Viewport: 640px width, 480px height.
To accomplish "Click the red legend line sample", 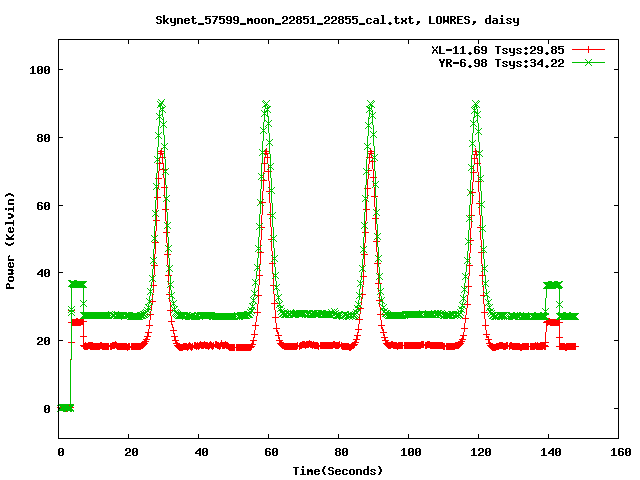I will tap(588, 50).
